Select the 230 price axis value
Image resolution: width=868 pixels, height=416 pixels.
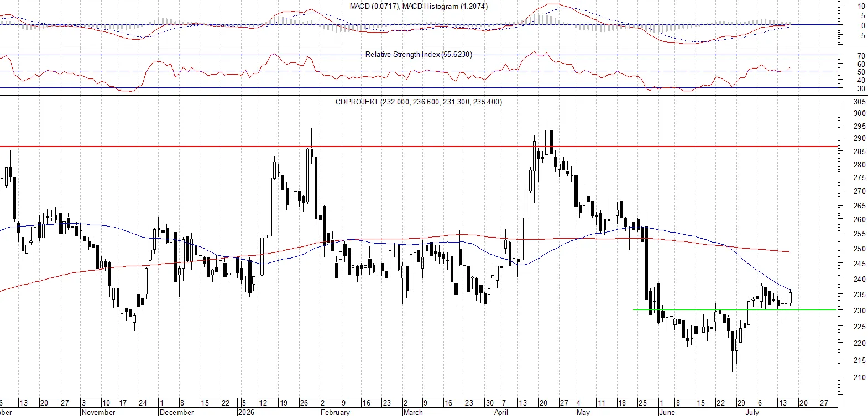(860, 312)
